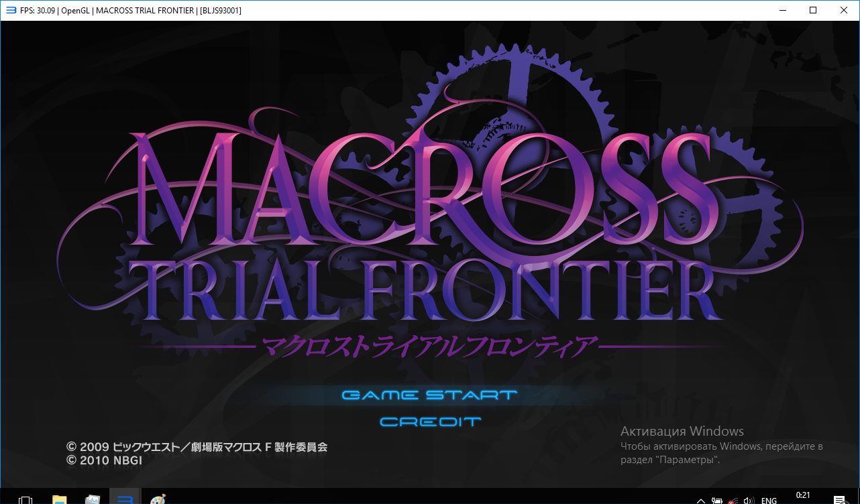Open the Paint palette taskbar icon
The width and height of the screenshot is (860, 504).
pyautogui.click(x=158, y=500)
